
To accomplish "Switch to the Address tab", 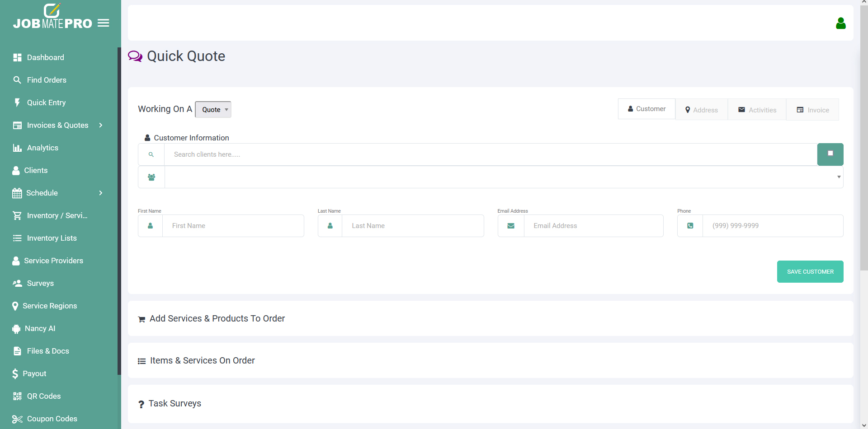I will 701,110.
